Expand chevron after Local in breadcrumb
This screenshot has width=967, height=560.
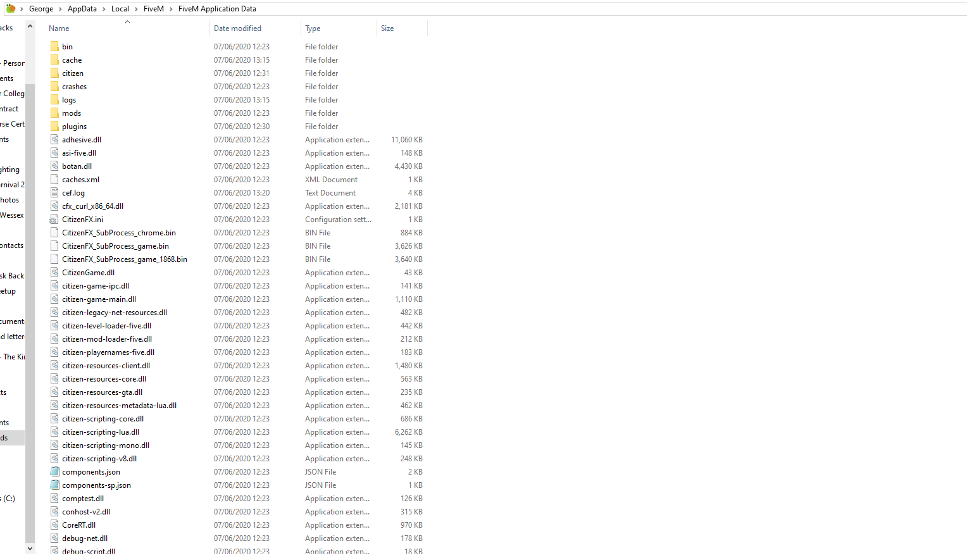point(136,9)
